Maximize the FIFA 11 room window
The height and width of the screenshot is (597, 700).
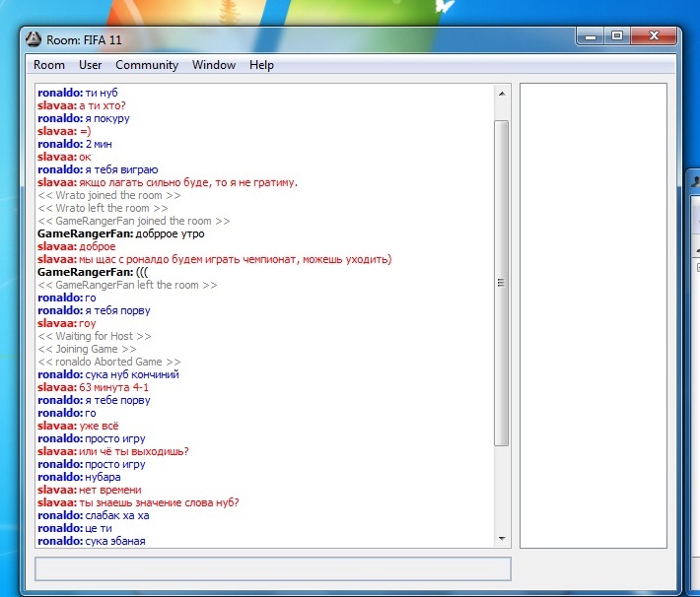617,35
